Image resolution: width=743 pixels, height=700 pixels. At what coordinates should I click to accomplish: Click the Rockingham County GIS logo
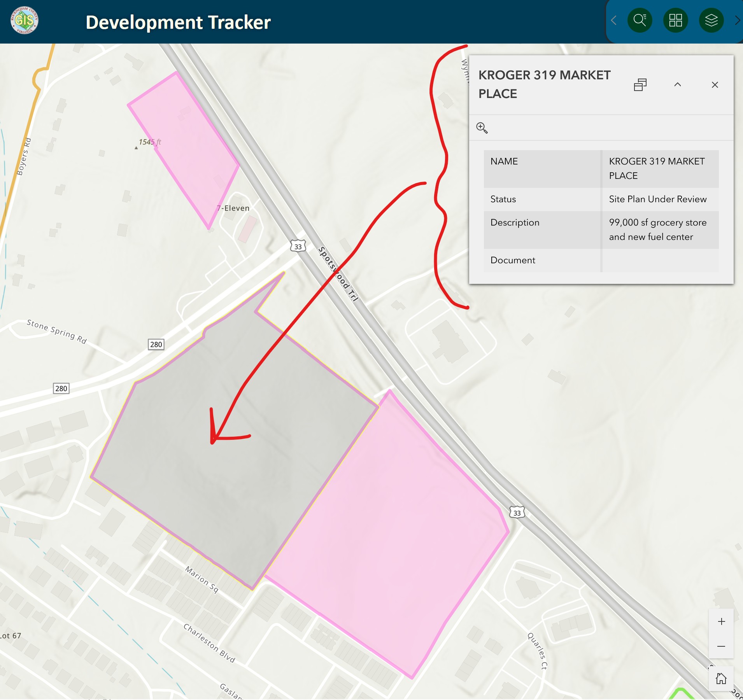[25, 21]
